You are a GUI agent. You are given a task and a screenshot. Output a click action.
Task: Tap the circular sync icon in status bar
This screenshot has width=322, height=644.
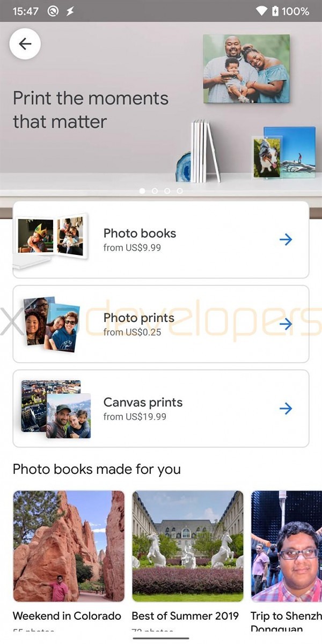[53, 11]
